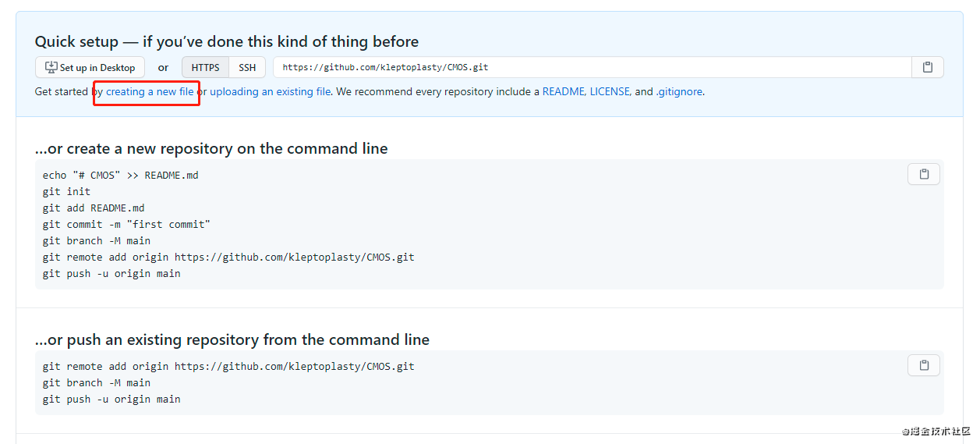
Task: Click the repository URL text field
Action: (591, 67)
